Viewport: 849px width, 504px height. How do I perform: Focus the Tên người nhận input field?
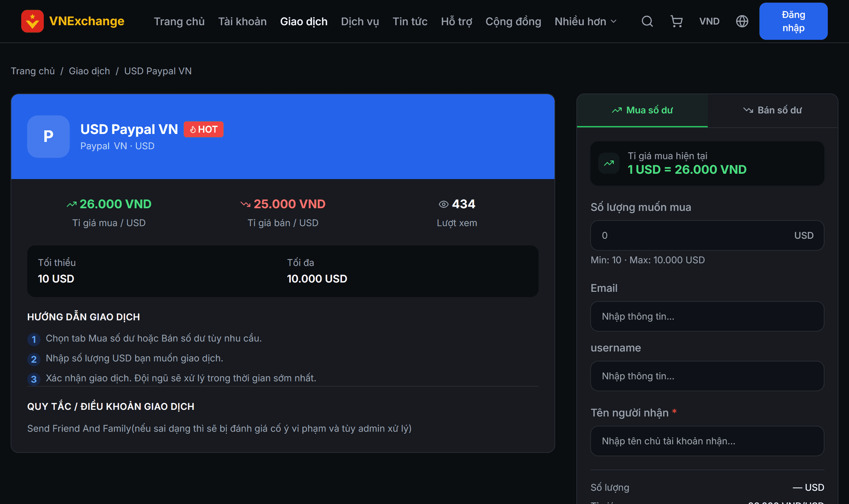[707, 441]
